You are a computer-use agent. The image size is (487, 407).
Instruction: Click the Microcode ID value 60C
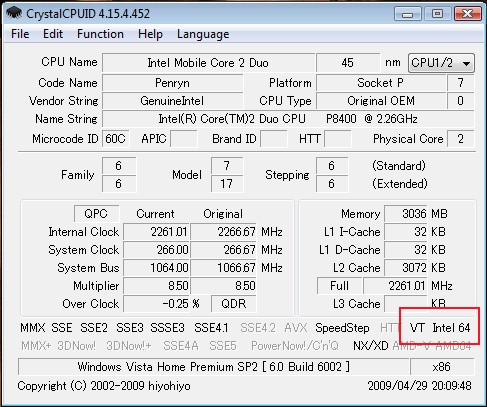pyautogui.click(x=115, y=139)
